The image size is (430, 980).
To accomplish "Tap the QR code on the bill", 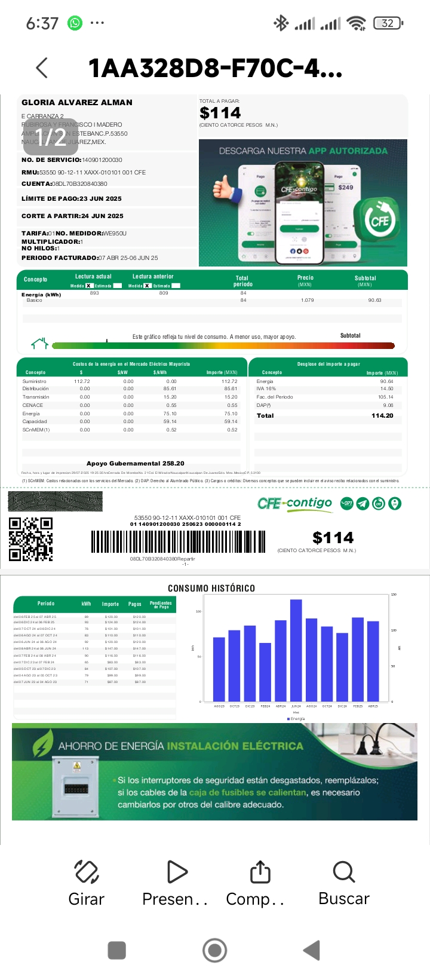I will (30, 539).
